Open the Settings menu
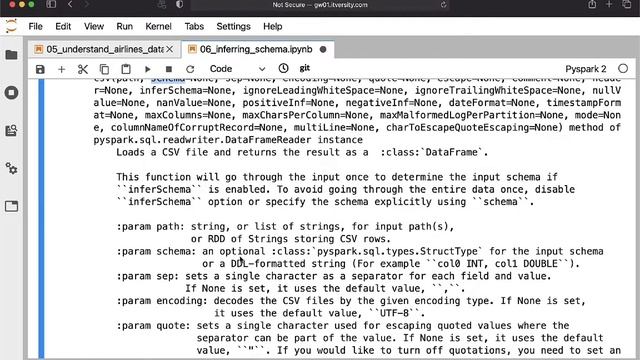 (x=233, y=27)
